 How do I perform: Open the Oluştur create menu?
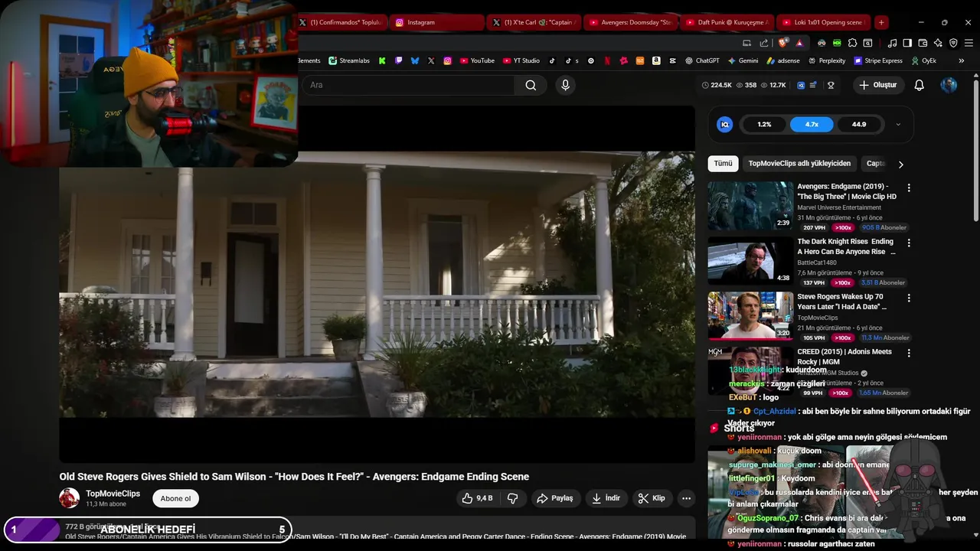click(877, 85)
